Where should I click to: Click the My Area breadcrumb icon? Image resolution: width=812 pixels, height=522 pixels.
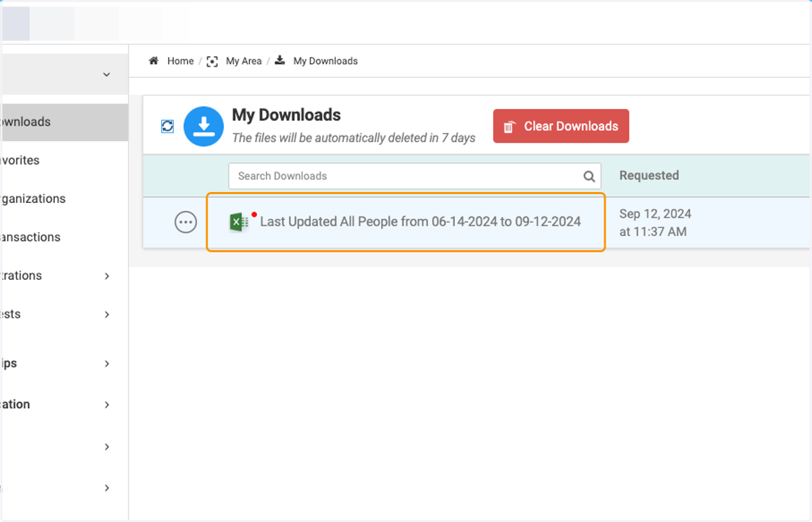pyautogui.click(x=212, y=62)
